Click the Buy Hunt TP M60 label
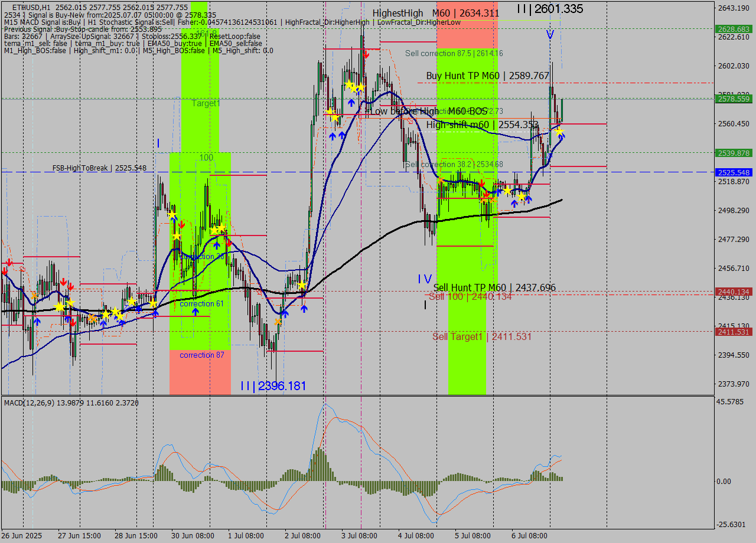The image size is (756, 543). [487, 76]
